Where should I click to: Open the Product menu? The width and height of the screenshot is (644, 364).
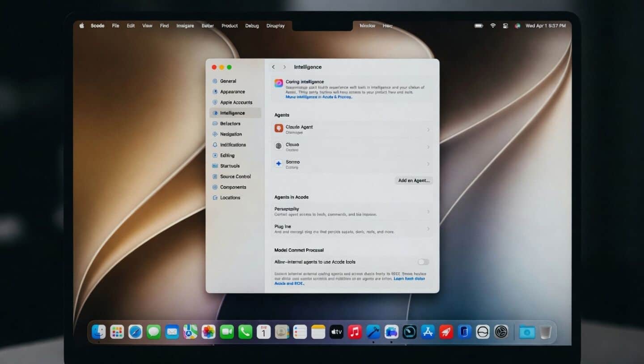coord(229,26)
